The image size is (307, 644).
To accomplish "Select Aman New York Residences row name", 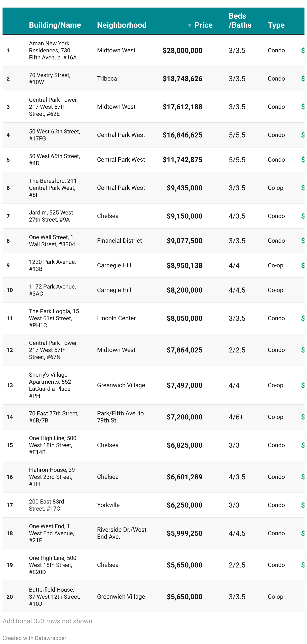I will tap(53, 50).
